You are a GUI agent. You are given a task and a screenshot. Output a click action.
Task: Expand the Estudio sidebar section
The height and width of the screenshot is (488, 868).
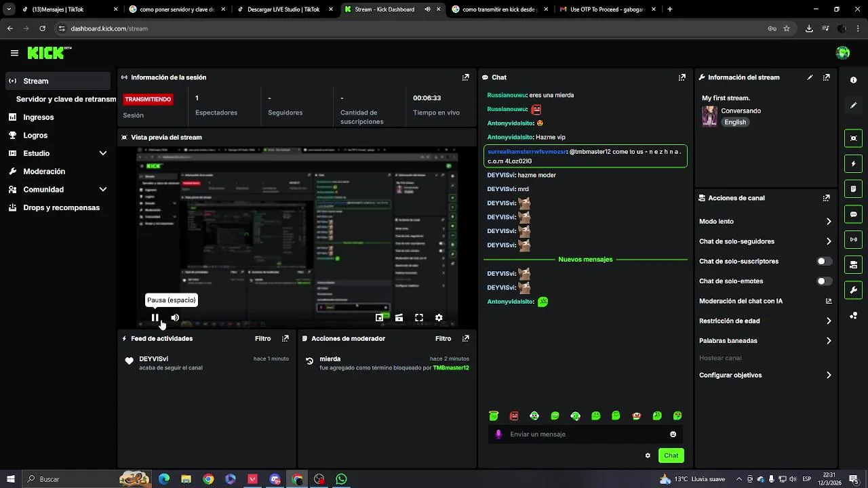(103, 153)
